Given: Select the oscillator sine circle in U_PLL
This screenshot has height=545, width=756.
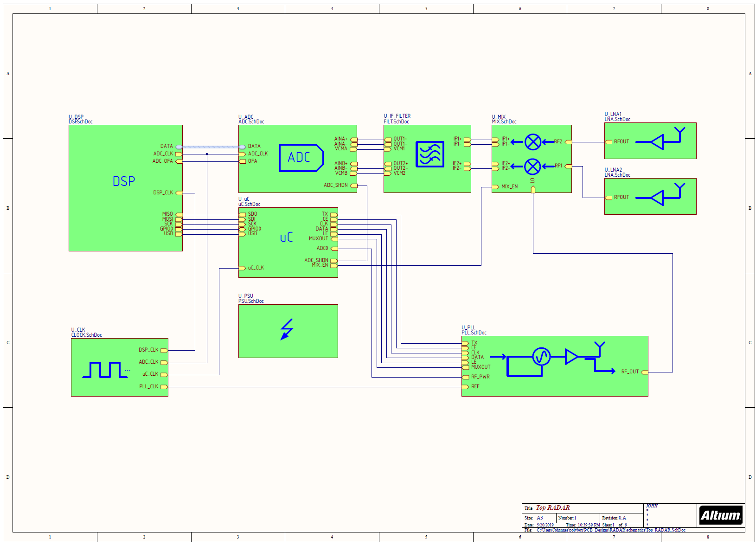Looking at the screenshot, I should [541, 357].
